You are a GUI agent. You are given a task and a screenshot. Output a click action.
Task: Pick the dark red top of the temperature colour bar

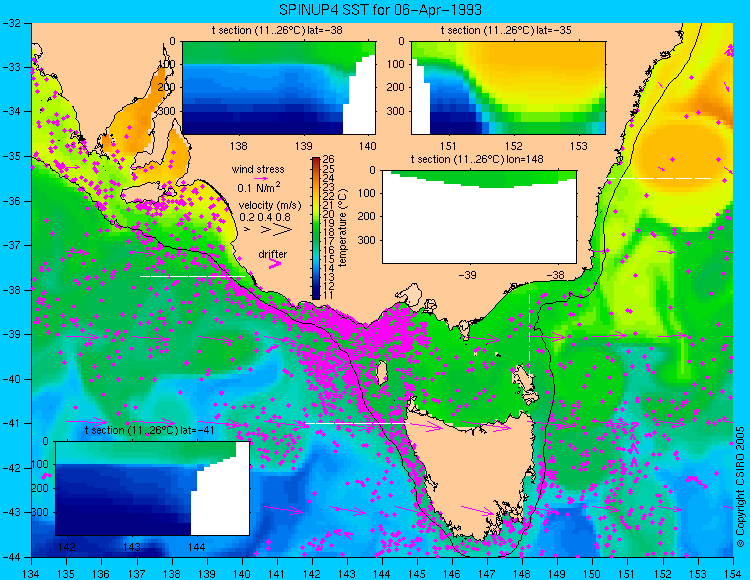pyautogui.click(x=316, y=161)
